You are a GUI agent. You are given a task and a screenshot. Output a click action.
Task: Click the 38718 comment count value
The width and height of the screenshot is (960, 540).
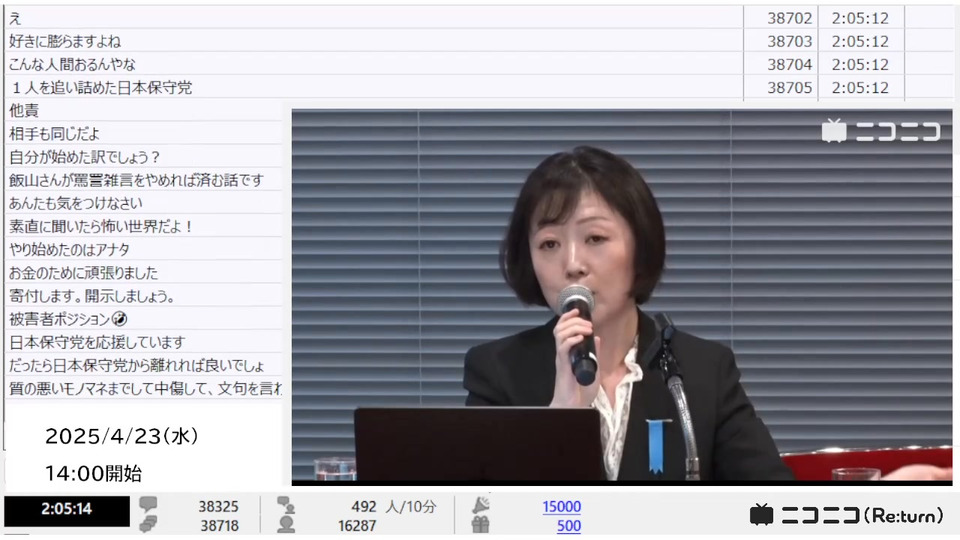click(219, 525)
